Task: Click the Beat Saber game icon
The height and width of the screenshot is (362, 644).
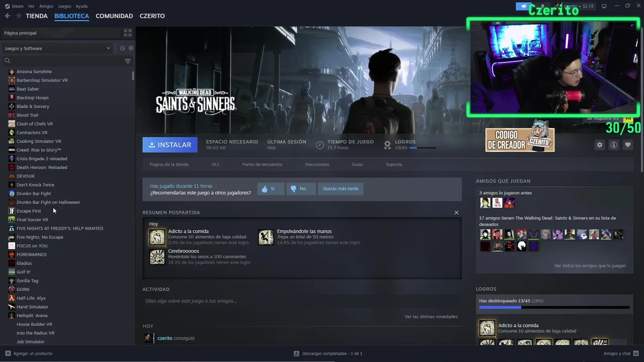Action: (12, 89)
